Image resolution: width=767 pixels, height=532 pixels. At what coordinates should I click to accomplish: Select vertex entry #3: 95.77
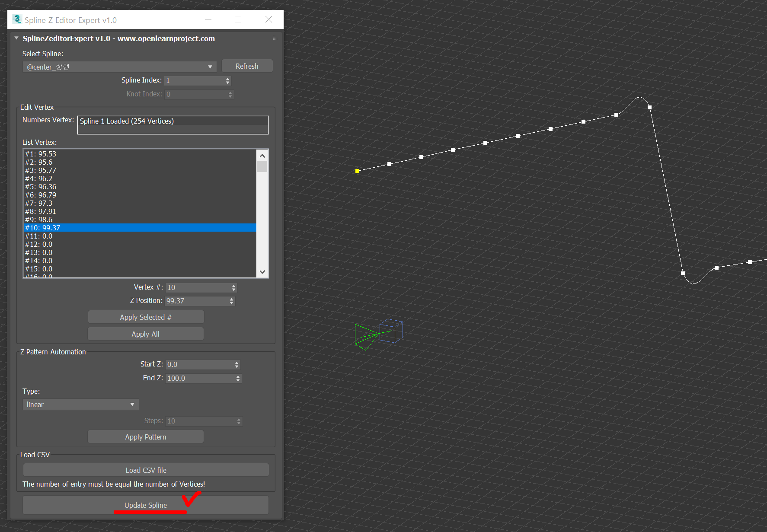pos(140,170)
